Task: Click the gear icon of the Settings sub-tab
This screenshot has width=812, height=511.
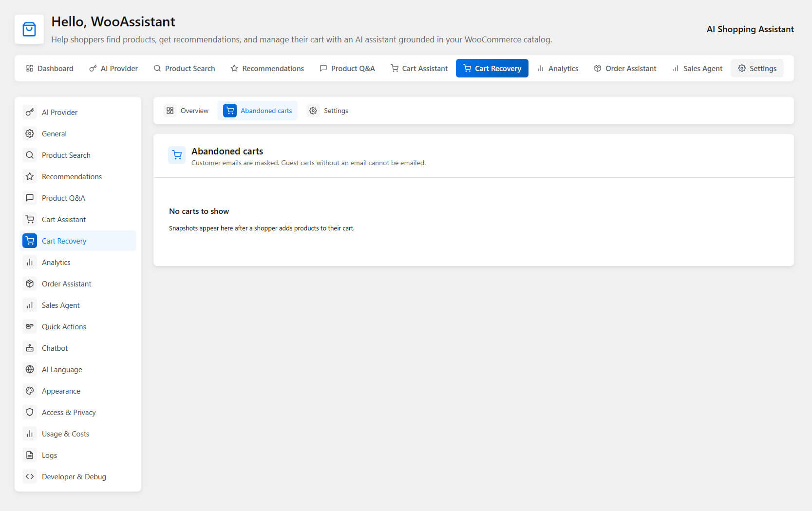Action: [x=313, y=111]
